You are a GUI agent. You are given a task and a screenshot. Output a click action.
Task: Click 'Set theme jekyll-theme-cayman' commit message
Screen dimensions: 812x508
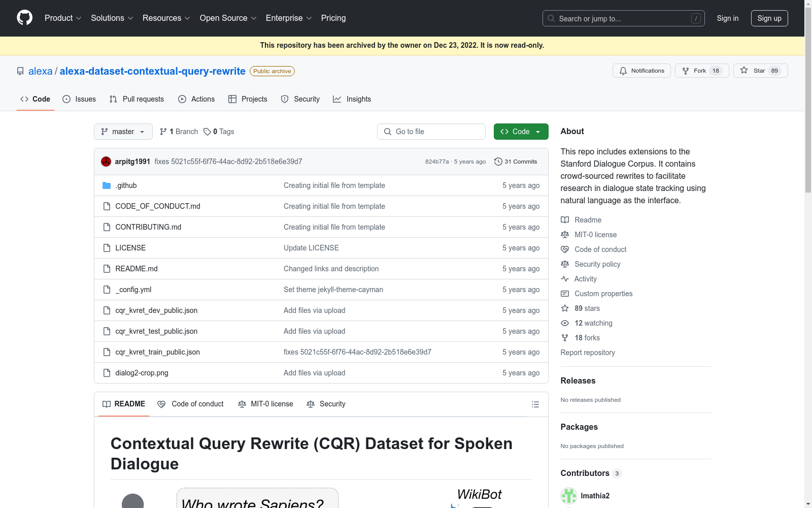333,290
